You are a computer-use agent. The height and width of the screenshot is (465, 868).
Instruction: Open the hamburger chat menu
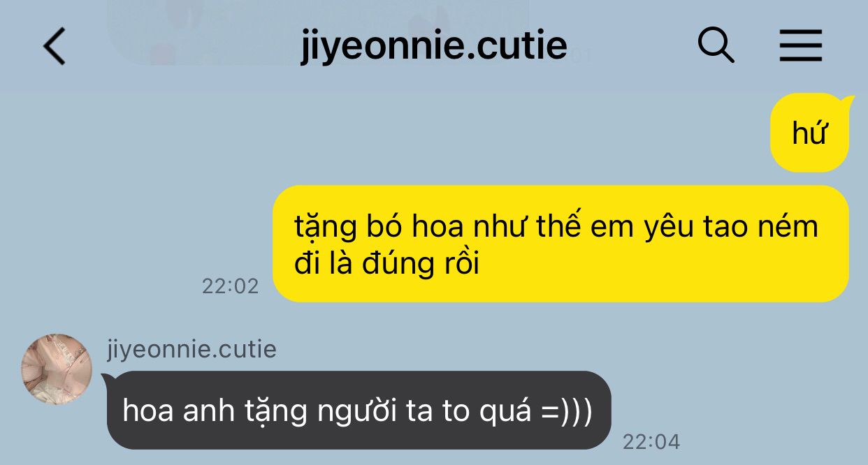[x=801, y=47]
